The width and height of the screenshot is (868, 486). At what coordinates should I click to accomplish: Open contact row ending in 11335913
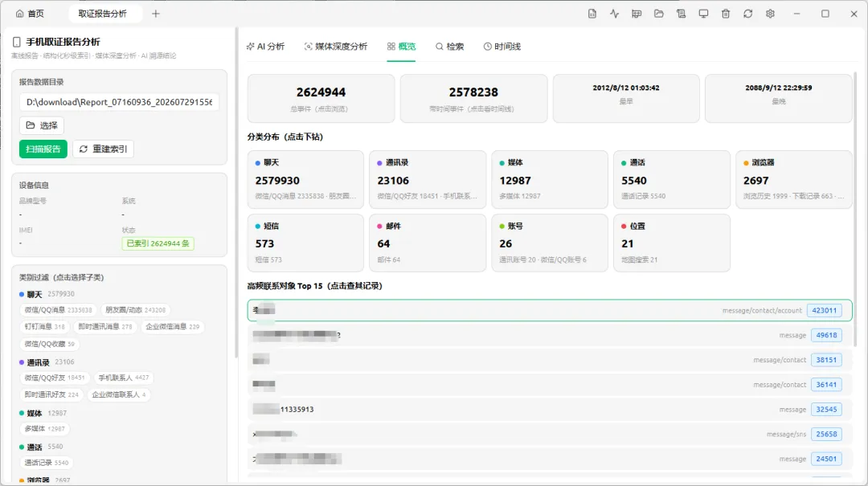point(550,410)
